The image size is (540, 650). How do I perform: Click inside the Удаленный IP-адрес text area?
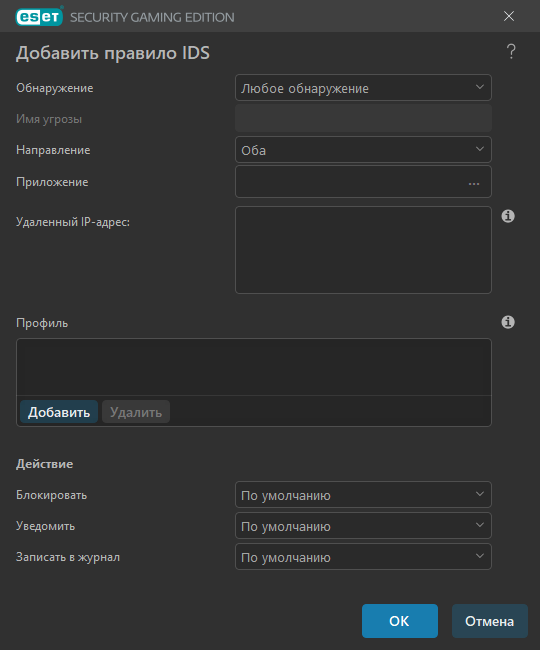(363, 250)
